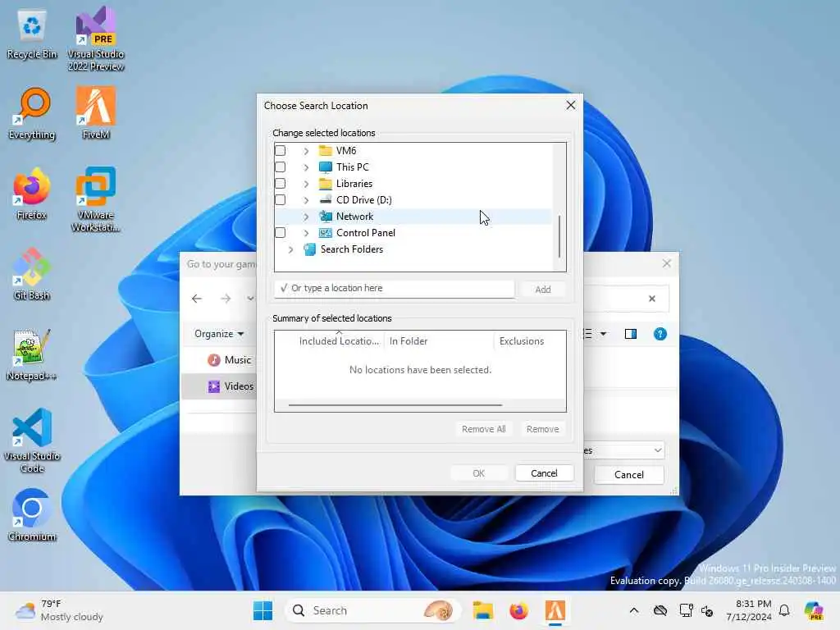Open the weather widget on the taskbar
Viewport: 840px width, 630px height.
click(59, 610)
